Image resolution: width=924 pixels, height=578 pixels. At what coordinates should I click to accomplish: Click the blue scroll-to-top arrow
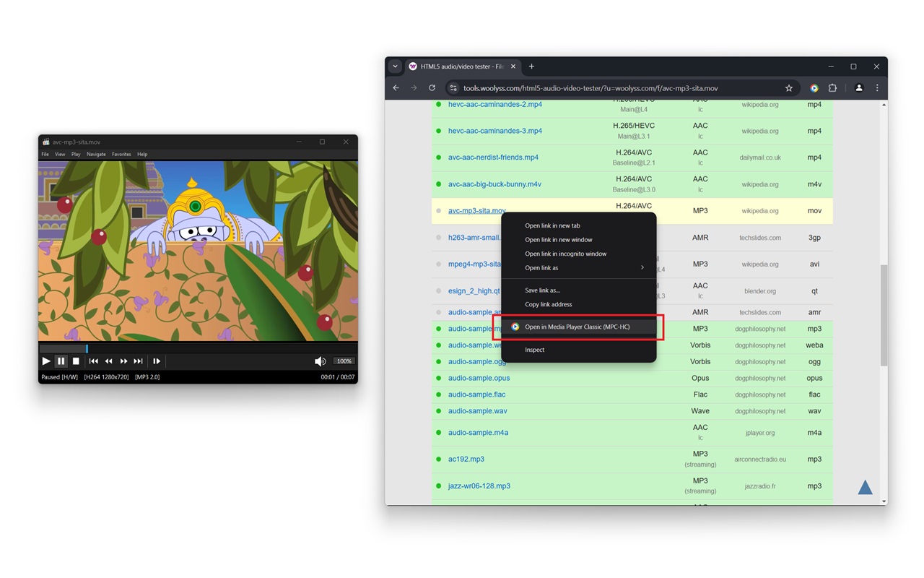865,487
